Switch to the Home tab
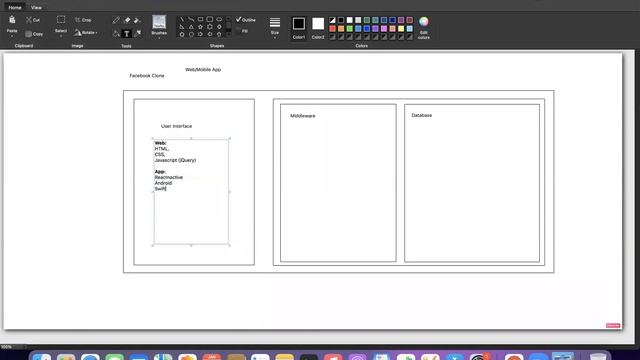The width and height of the screenshot is (640, 360). pyautogui.click(x=15, y=7)
